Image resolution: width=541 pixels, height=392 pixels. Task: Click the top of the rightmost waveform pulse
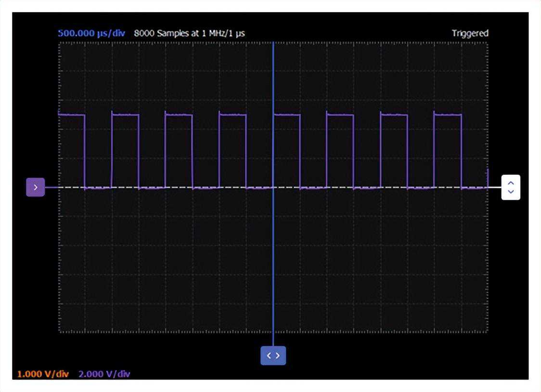pyautogui.click(x=448, y=115)
